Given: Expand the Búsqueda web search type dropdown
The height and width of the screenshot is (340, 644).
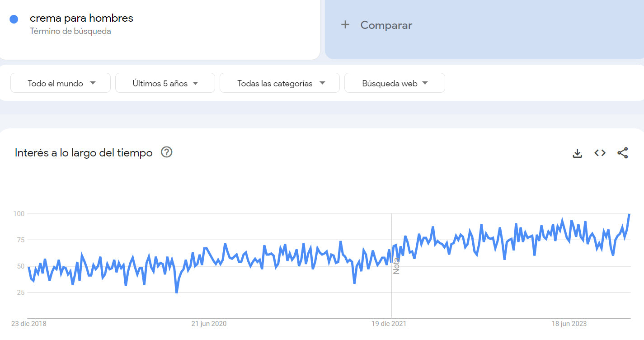Looking at the screenshot, I should click(x=395, y=83).
